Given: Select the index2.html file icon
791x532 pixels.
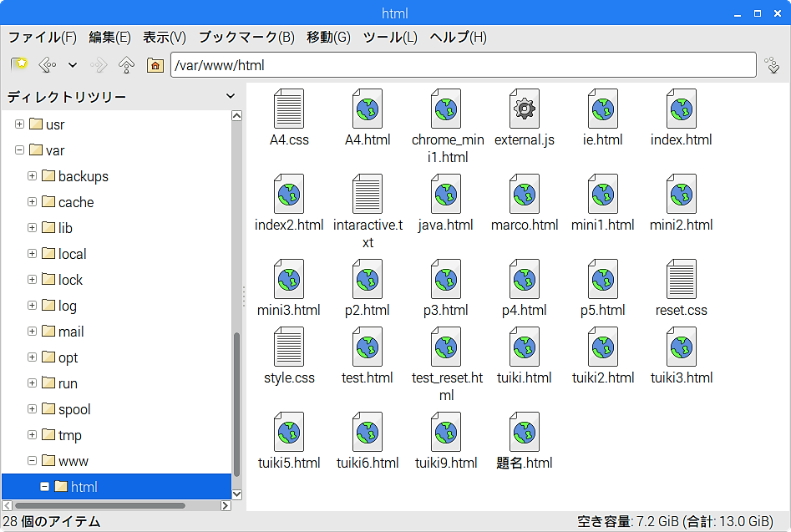Looking at the screenshot, I should point(289,194).
